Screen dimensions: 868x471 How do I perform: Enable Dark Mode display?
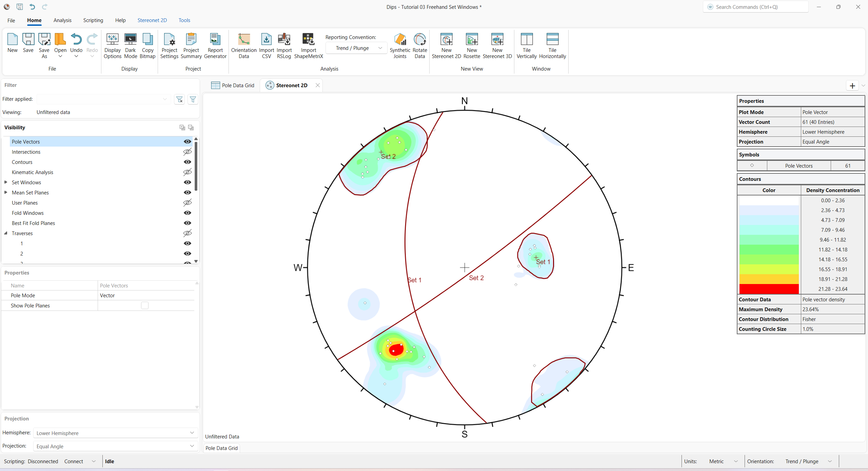(131, 45)
